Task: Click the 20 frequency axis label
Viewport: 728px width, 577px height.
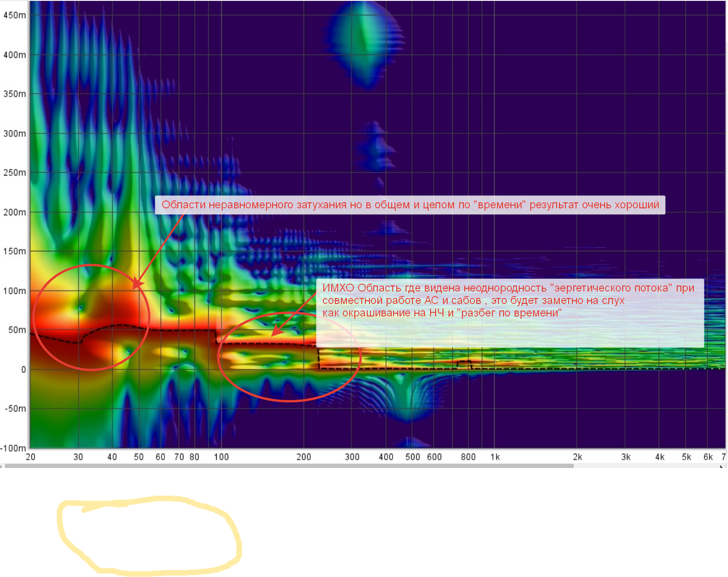Action: [x=30, y=457]
